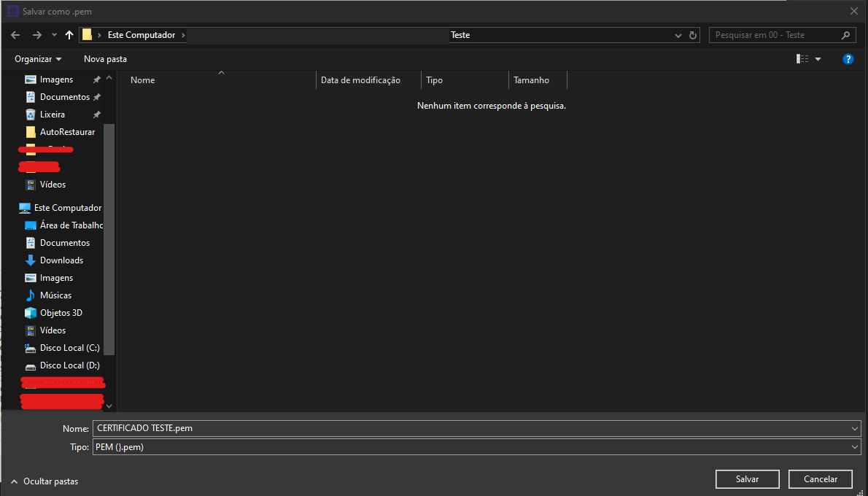The image size is (868, 496).
Task: Open pinned Documentos in quick access
Action: 65,97
